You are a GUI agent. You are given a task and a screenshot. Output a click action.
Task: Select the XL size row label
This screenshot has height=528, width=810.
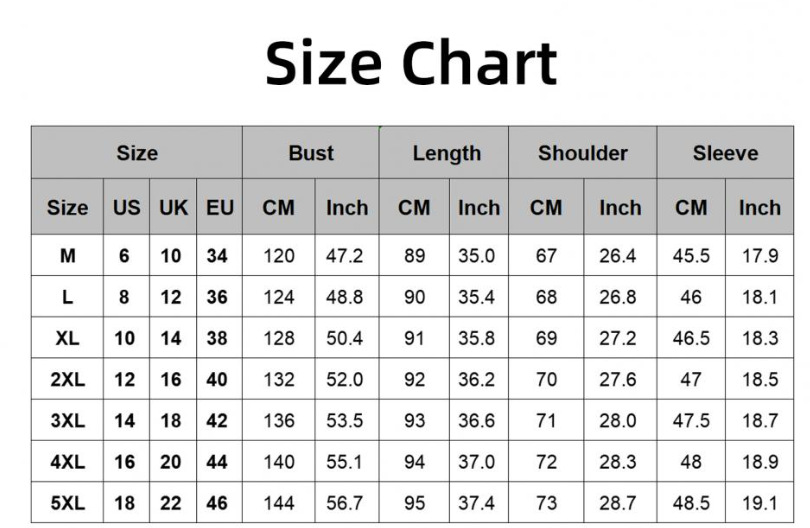pyautogui.click(x=67, y=338)
